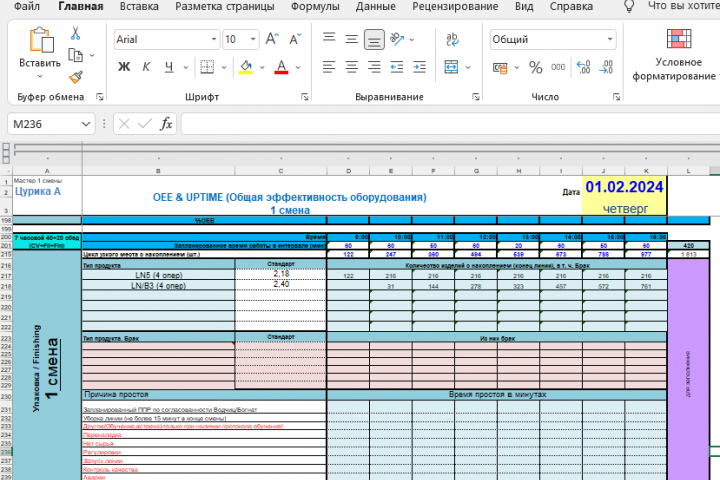Open text orientation options icon

397,39
